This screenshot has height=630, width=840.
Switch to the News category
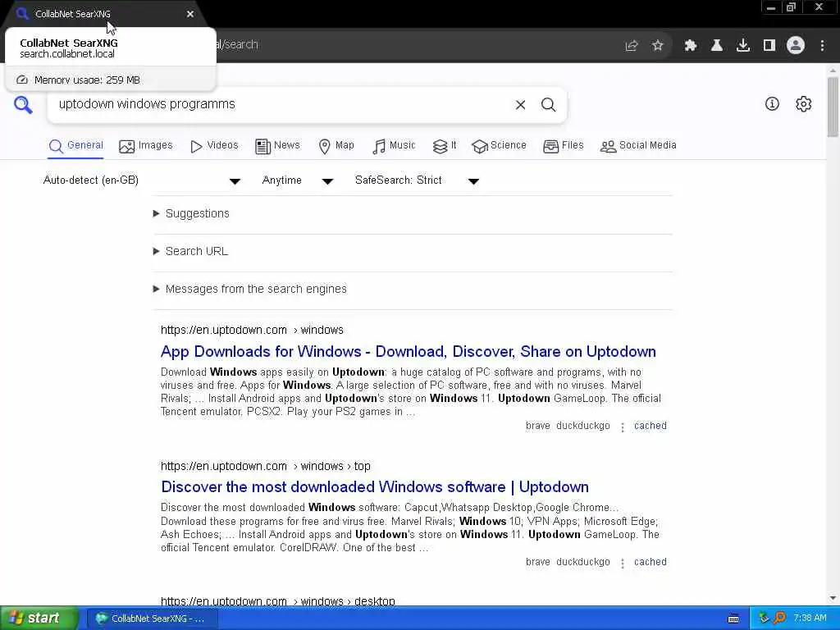tap(277, 146)
